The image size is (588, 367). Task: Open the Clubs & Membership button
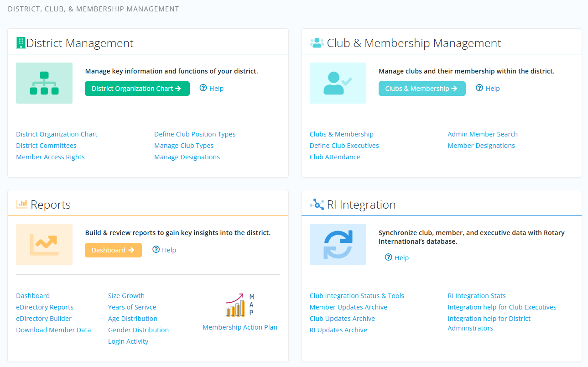[x=422, y=89]
